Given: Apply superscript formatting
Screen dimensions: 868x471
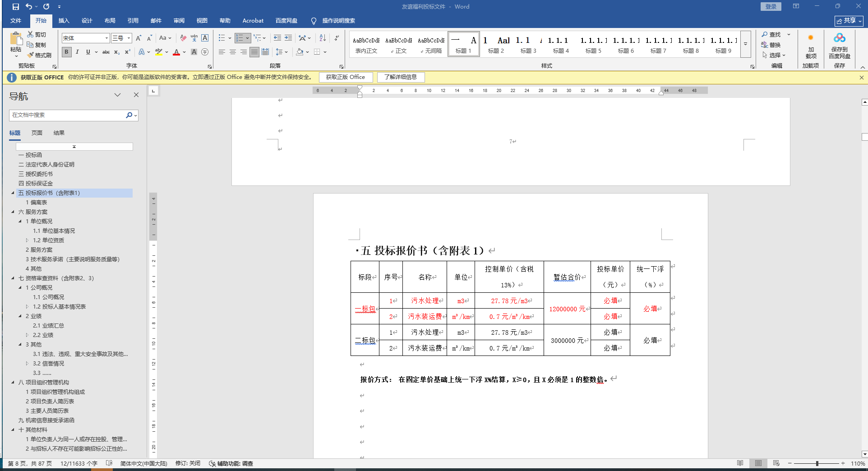Looking at the screenshot, I should pyautogui.click(x=128, y=52).
